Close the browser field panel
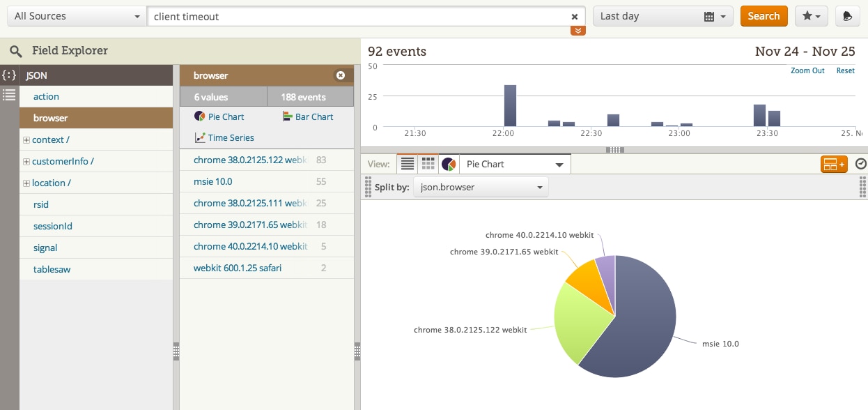 tap(341, 75)
